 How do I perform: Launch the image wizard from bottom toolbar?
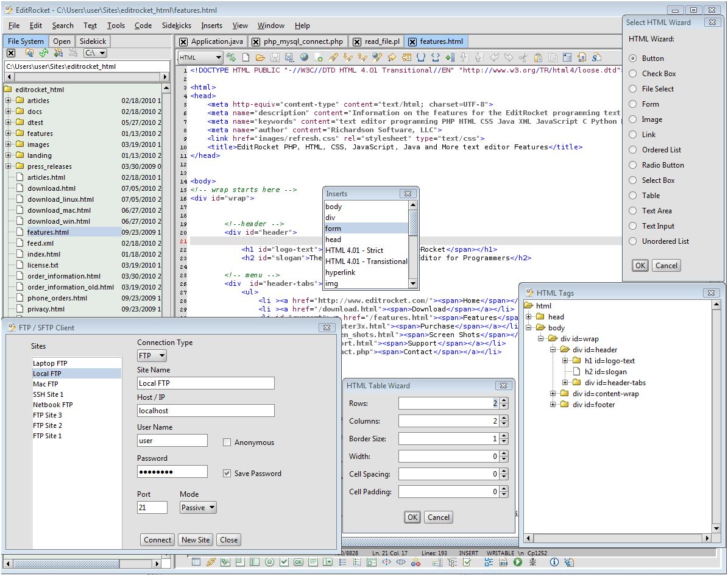click(224, 562)
